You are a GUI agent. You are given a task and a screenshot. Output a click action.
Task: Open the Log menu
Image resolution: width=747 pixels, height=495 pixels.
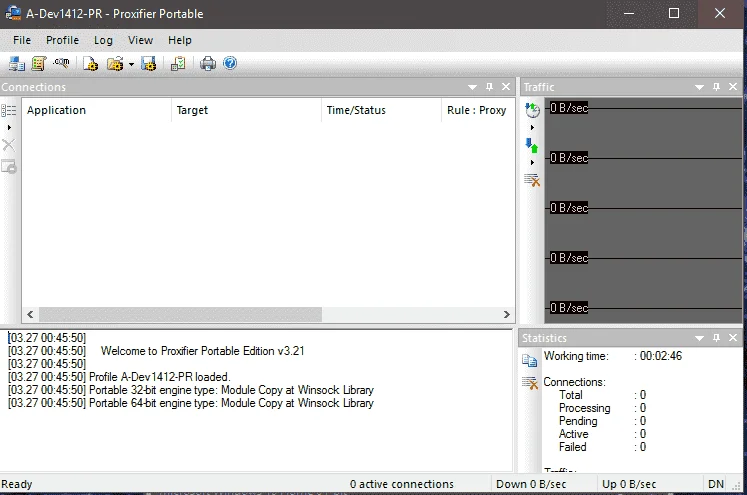[103, 40]
